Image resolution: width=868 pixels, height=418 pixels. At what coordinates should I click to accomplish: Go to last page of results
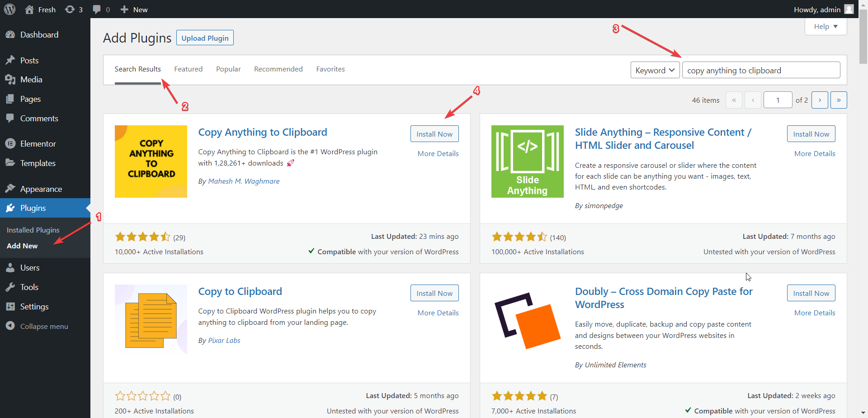point(839,100)
